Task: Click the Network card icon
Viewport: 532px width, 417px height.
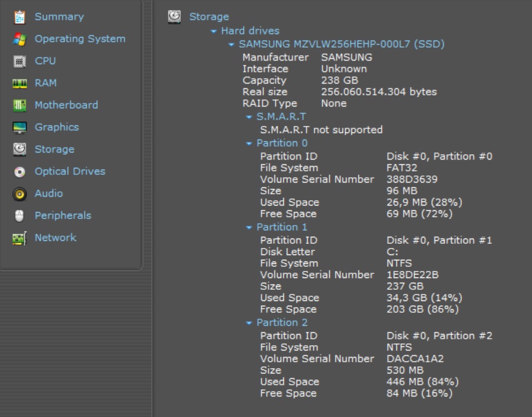Action: pos(19,238)
